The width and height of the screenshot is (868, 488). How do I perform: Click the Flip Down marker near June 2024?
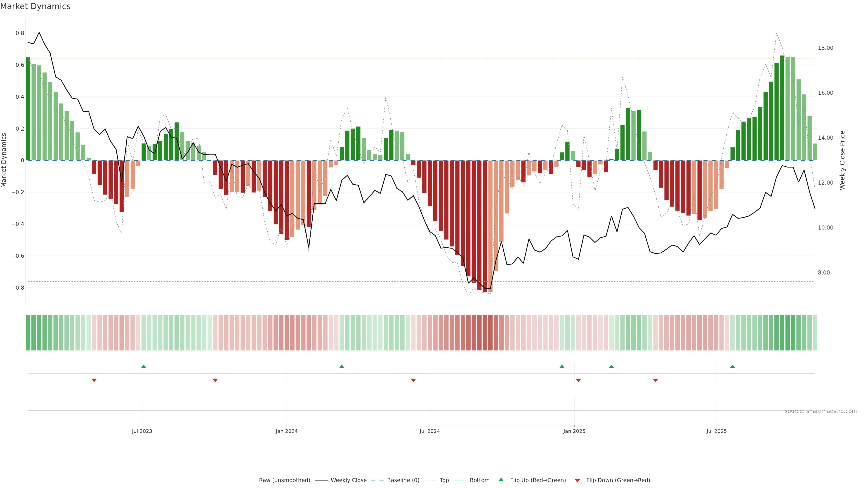413,380
